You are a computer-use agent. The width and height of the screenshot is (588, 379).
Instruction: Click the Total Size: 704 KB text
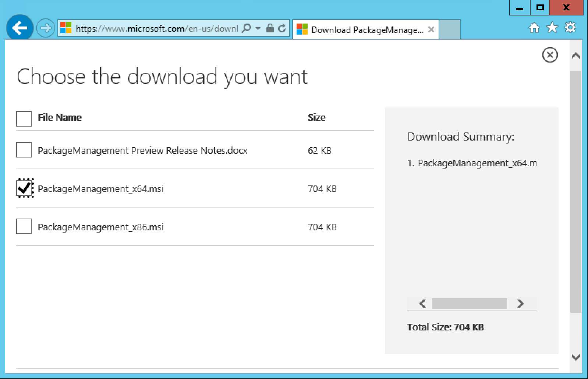point(445,327)
